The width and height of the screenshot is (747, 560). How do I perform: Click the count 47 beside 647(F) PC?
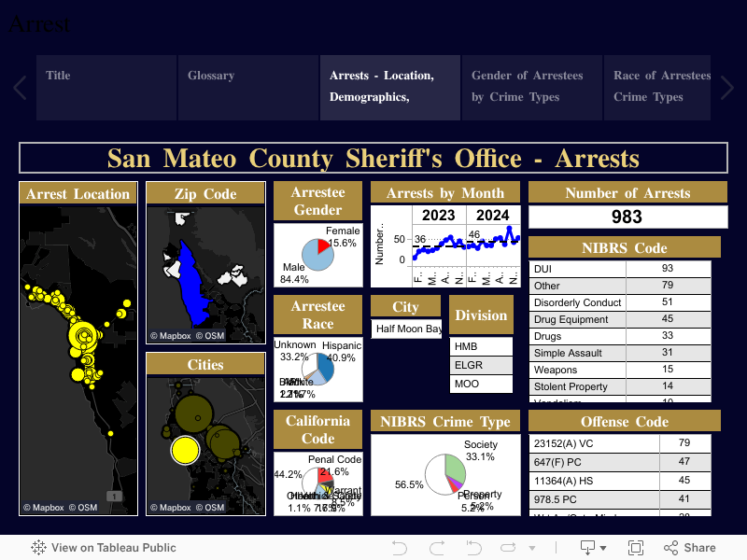click(684, 461)
